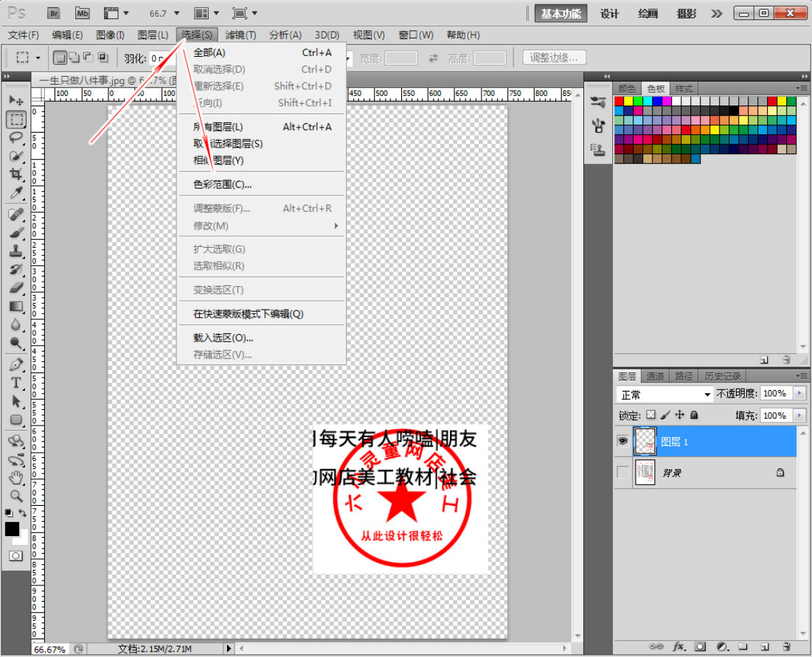This screenshot has width=812, height=657.
Task: Select the Hand tool
Action: (16, 477)
